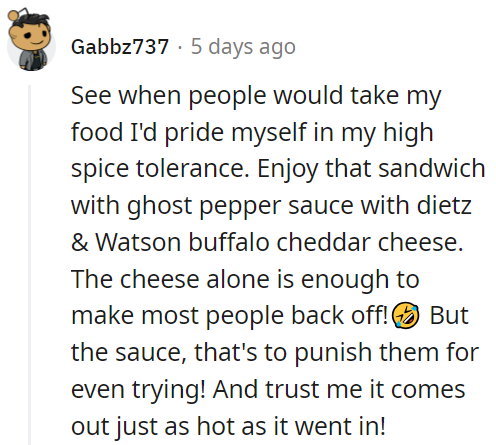Click the word 'punish' in the comment
The width and height of the screenshot is (496, 445).
pyautogui.click(x=333, y=354)
